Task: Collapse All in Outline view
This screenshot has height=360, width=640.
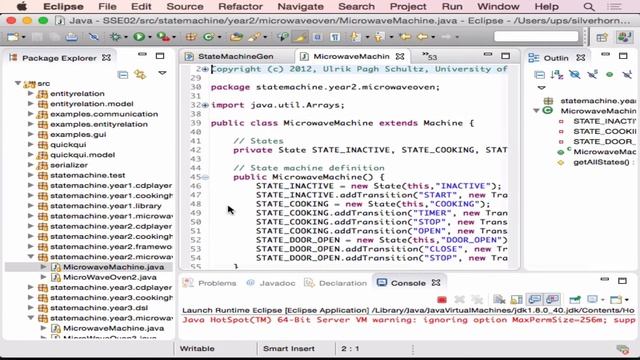Action: point(540,75)
